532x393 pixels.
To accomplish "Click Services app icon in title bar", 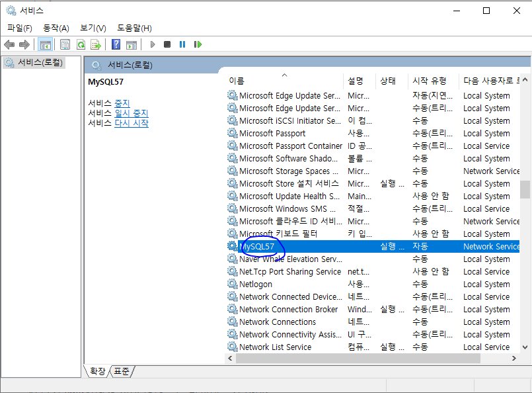I will pos(11,11).
